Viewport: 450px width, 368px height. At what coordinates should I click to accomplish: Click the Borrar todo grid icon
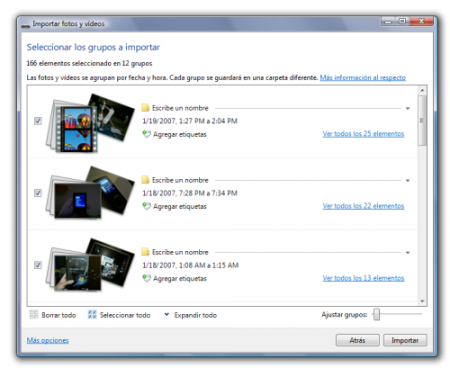click(34, 314)
